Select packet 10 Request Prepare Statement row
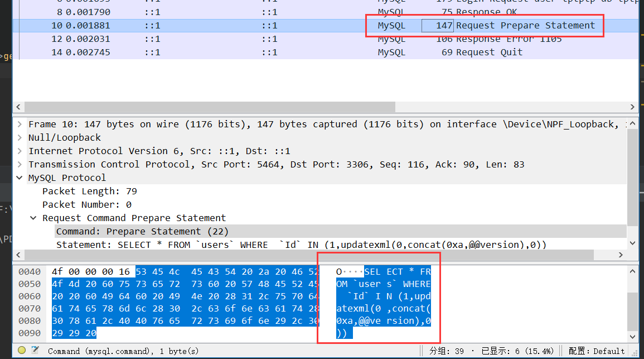Screen dimensions: 644x359 279,26
